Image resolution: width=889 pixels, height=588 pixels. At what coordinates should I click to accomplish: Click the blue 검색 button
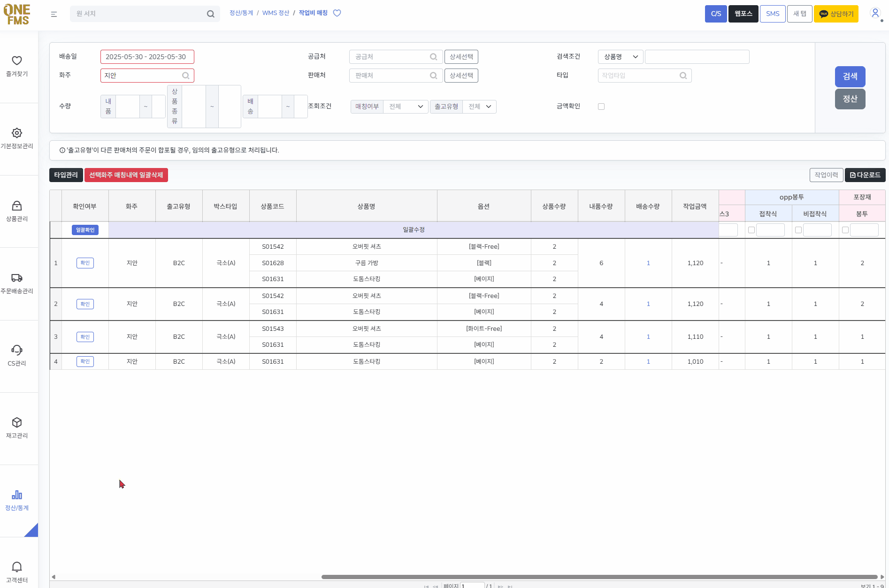(x=850, y=76)
